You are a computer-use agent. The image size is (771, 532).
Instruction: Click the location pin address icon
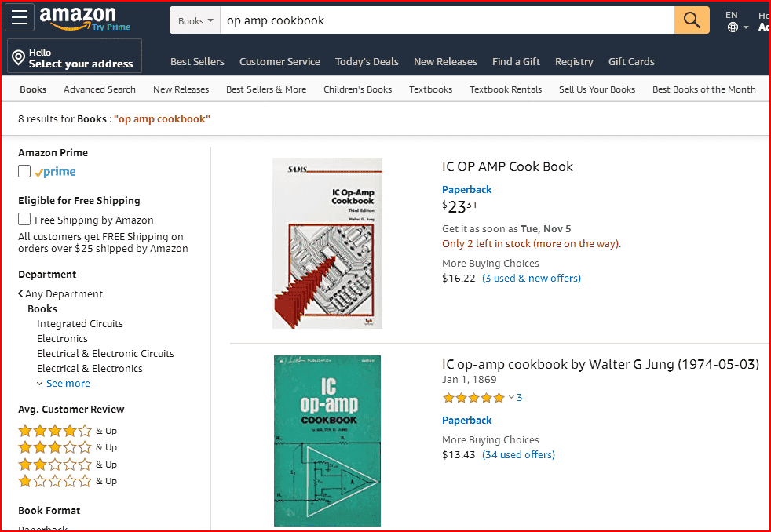18,58
